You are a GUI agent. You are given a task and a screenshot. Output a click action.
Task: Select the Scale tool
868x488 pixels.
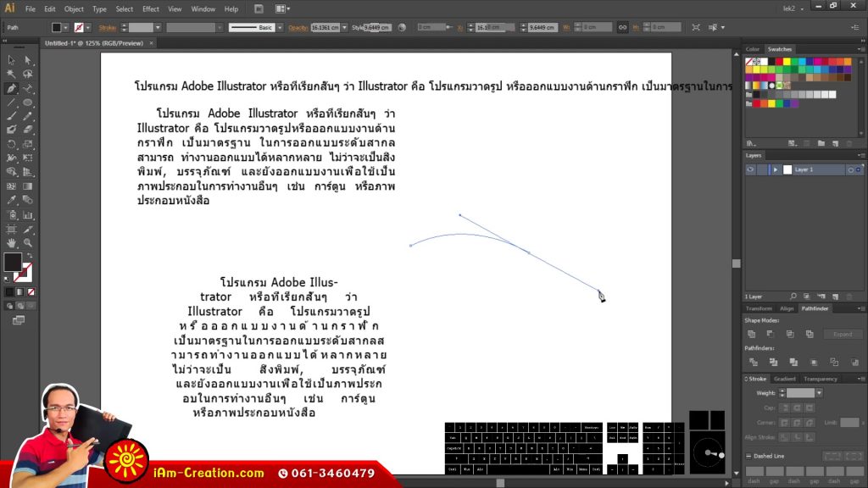[x=28, y=144]
